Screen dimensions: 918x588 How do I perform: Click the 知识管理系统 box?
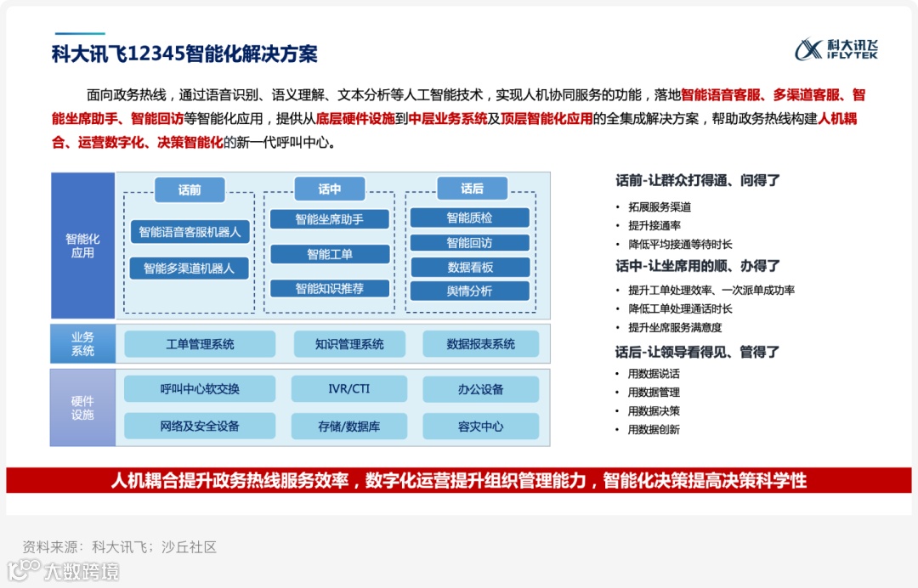(x=349, y=344)
